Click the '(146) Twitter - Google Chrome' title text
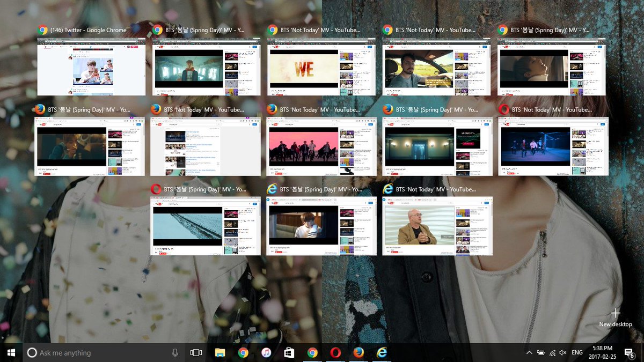Screen dimensions: 644x362 pos(89,30)
